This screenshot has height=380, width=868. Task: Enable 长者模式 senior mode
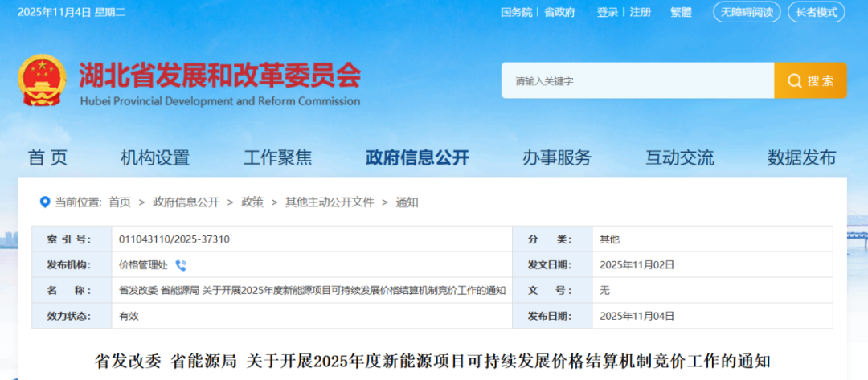tap(817, 12)
